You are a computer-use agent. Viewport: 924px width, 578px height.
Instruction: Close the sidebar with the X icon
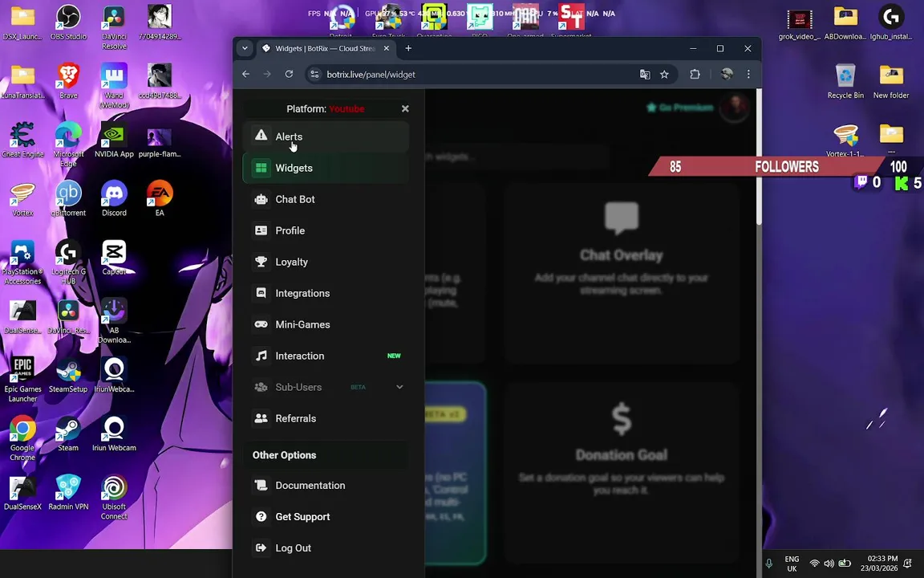405,108
